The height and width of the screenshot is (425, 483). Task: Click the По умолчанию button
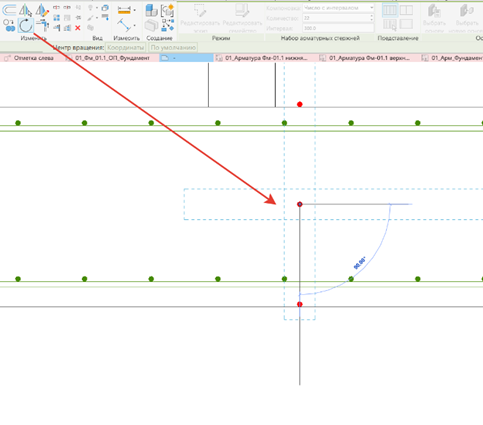(173, 48)
